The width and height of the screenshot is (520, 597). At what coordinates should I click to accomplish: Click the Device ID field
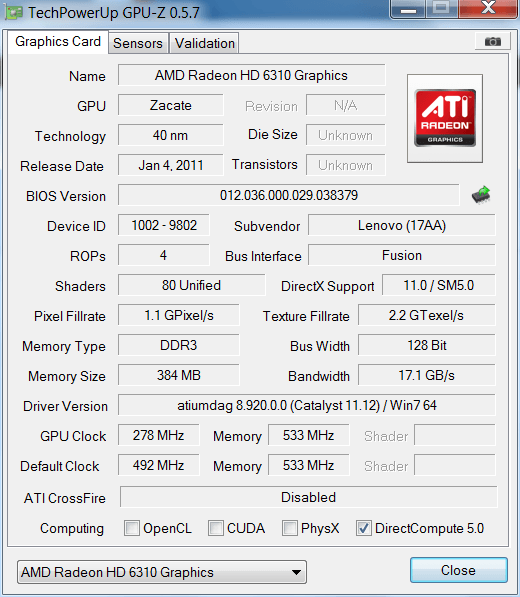[164, 225]
